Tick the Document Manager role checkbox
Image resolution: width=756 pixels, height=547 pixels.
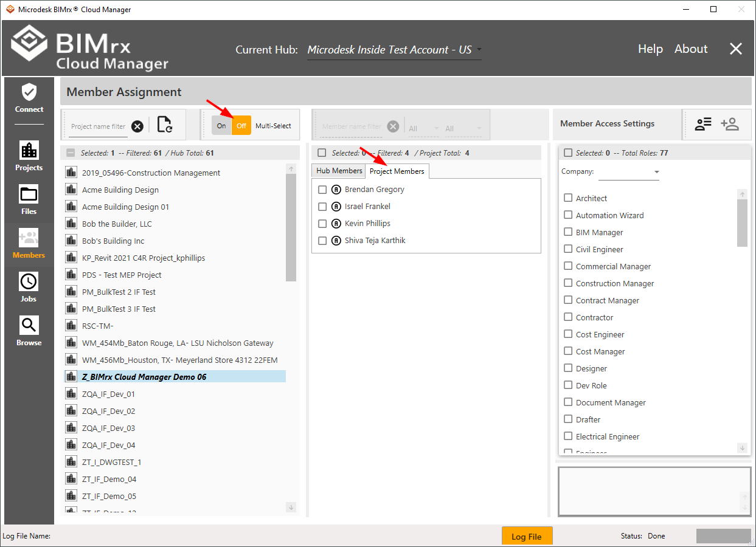tap(568, 402)
